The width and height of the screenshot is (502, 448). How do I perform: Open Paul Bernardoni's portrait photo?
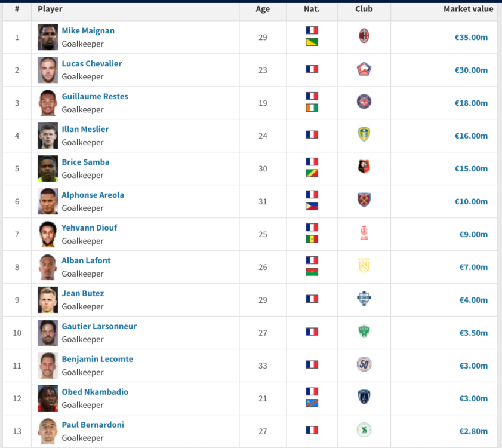click(x=48, y=431)
